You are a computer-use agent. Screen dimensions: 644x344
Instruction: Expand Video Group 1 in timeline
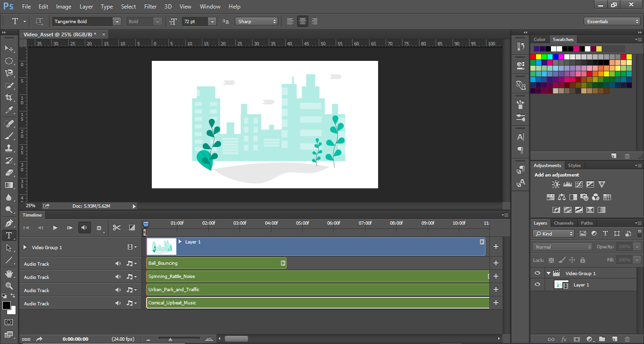(25, 247)
